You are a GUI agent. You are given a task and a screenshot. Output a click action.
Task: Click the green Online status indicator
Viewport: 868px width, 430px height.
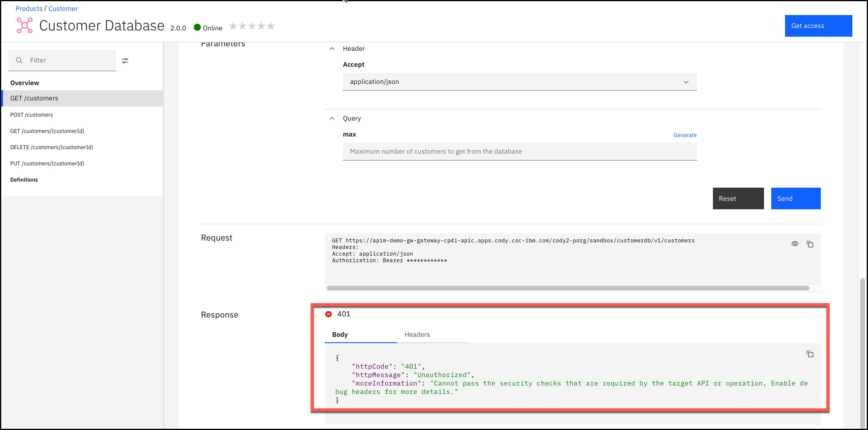point(197,27)
